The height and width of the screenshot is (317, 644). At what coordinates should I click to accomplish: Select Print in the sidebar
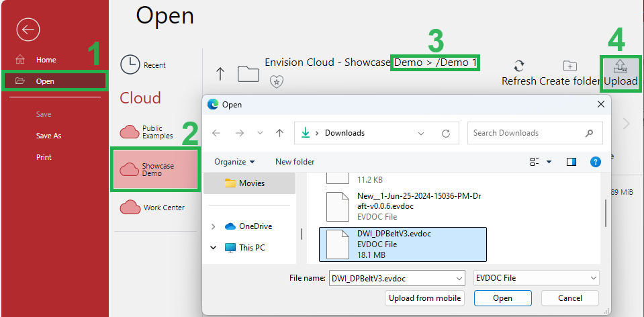pyautogui.click(x=44, y=157)
